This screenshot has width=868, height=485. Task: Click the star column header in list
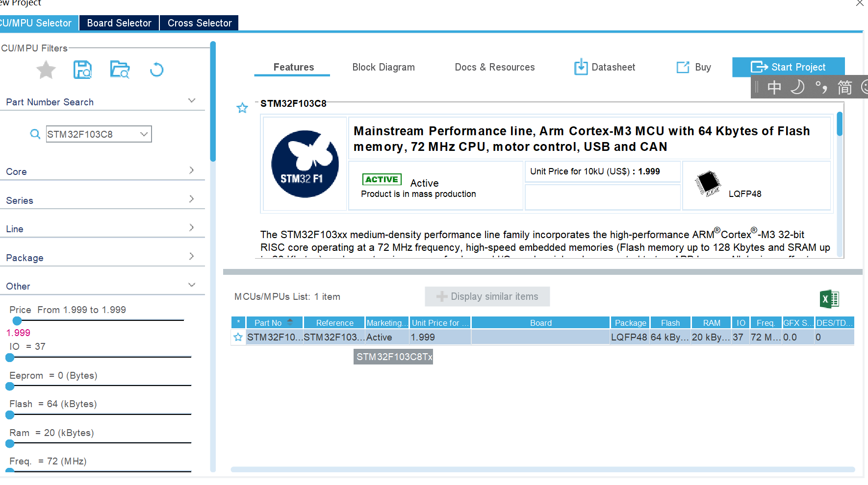[238, 322]
